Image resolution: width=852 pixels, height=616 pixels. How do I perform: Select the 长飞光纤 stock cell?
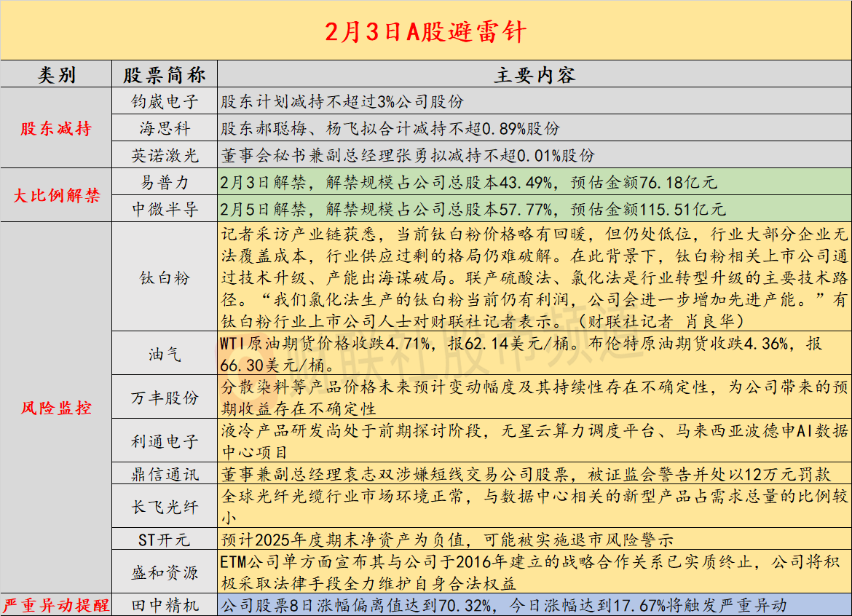click(x=165, y=506)
